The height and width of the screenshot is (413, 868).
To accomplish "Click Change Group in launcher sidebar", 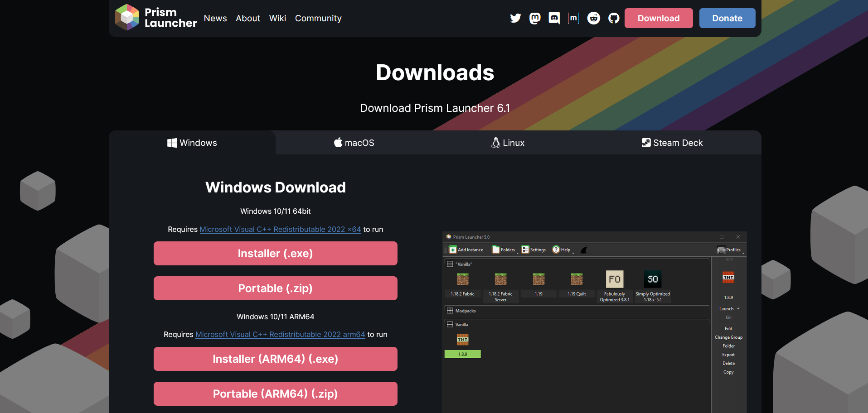I will click(728, 337).
